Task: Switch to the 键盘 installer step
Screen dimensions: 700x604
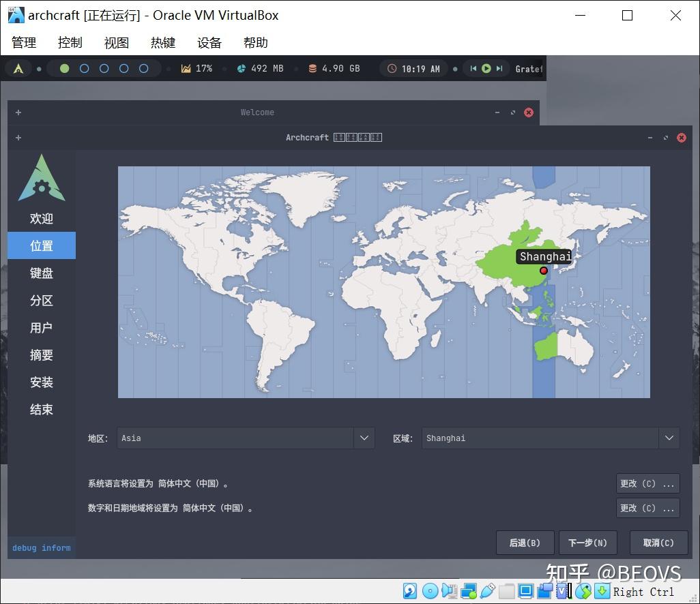Action: point(41,273)
